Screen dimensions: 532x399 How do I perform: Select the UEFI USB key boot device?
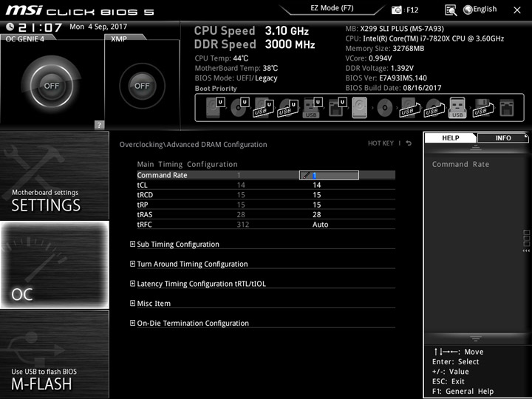[312, 108]
